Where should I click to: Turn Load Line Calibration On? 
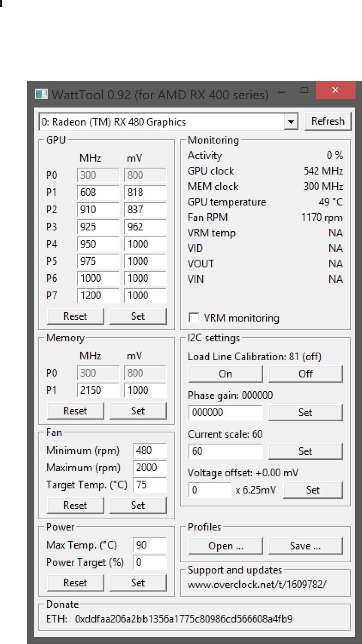point(225,374)
